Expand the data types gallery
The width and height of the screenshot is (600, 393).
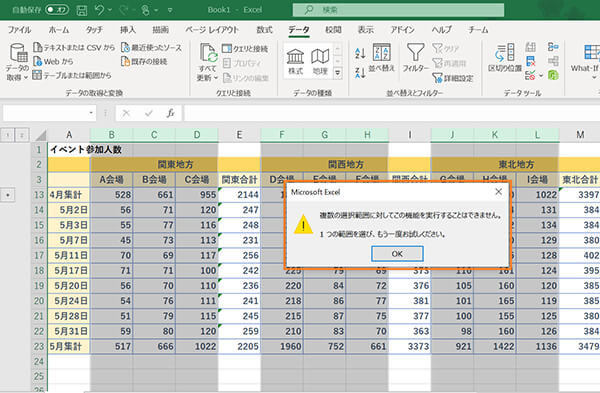[338, 72]
